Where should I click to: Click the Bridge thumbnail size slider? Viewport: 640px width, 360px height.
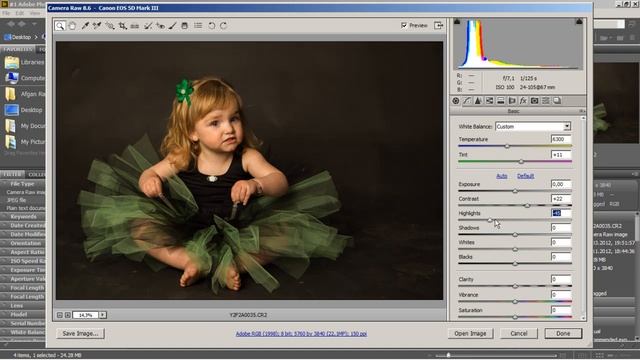click(448, 355)
